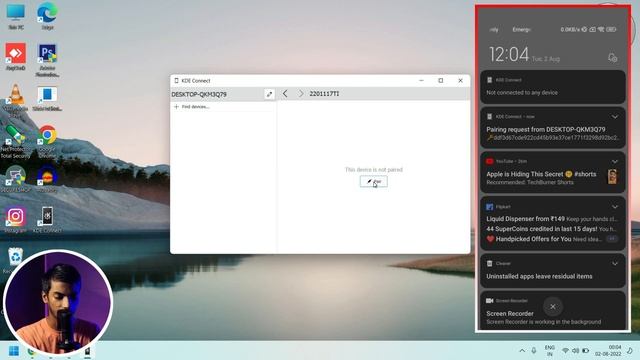The height and width of the screenshot is (360, 640).
Task: Switch ENG IN input language
Action: (549, 351)
